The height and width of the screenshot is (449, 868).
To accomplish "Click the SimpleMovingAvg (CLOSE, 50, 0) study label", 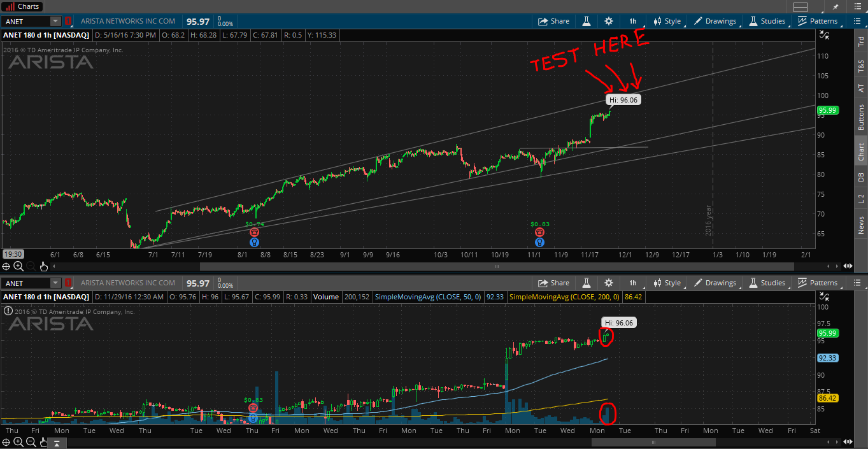I will [x=428, y=297].
